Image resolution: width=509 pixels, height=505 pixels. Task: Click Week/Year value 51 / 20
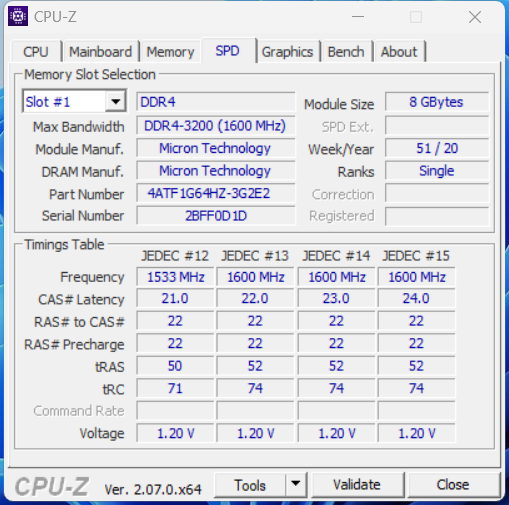coord(437,148)
